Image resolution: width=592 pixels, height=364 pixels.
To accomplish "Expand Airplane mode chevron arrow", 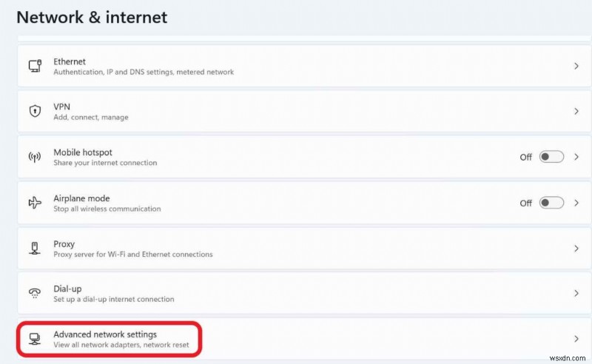I will (x=576, y=203).
